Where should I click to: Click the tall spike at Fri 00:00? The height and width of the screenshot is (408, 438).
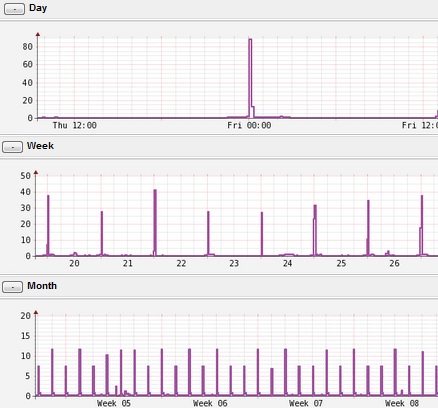pyautogui.click(x=250, y=77)
